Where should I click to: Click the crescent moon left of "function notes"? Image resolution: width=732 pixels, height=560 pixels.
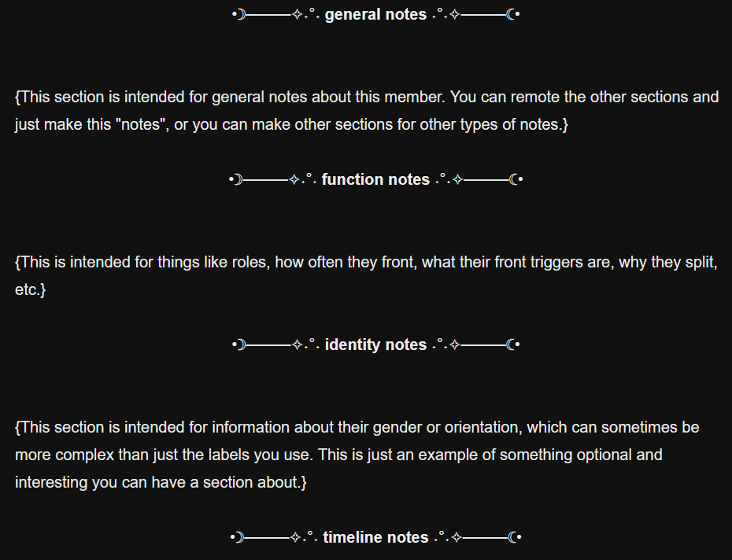(x=238, y=179)
